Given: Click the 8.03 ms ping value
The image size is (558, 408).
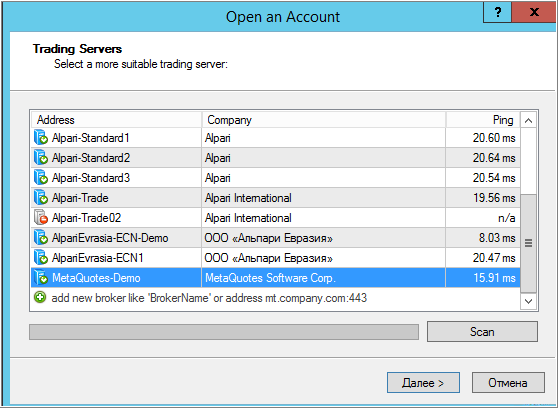Looking at the screenshot, I should click(x=497, y=237).
